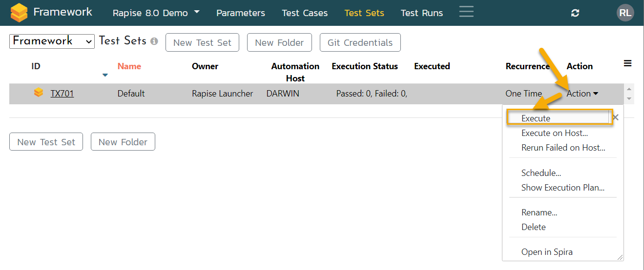Click the TX701 test set icon
The height and width of the screenshot is (270, 644).
pyautogui.click(x=39, y=93)
